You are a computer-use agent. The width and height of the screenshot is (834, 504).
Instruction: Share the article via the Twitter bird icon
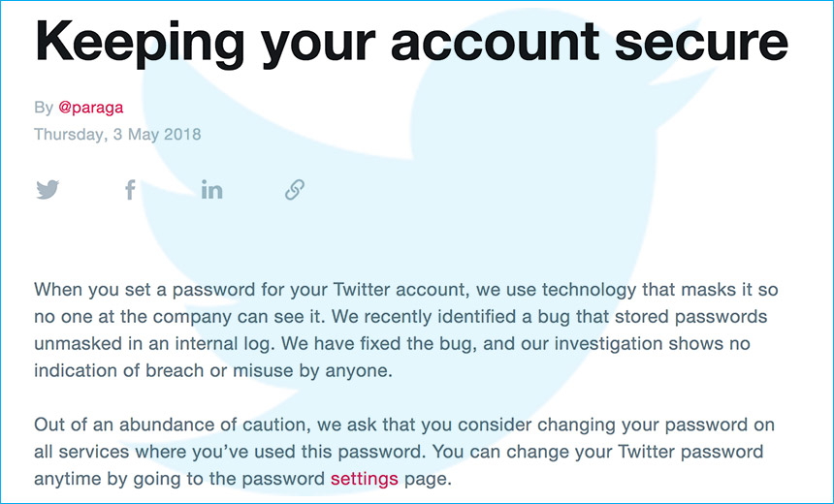[48, 189]
